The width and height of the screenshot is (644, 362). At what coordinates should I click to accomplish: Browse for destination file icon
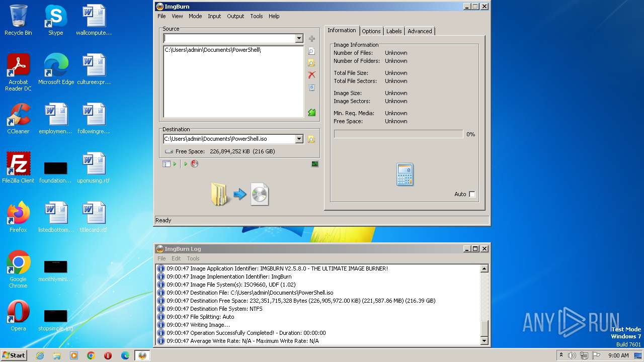pos(311,139)
